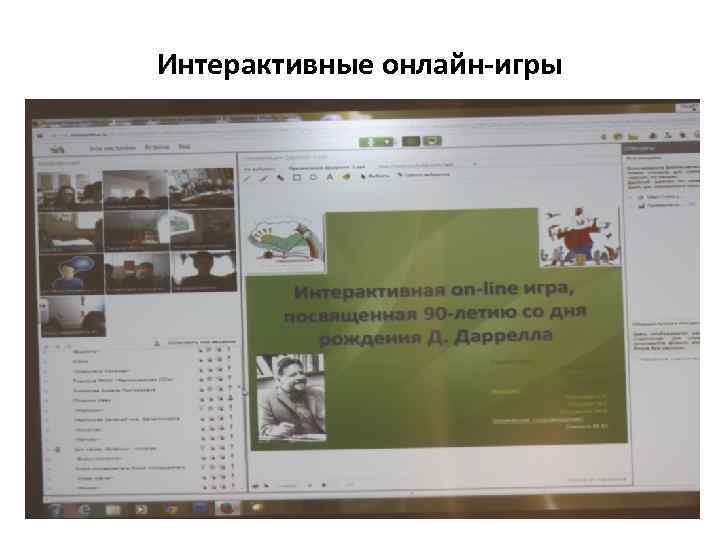Open the lone video thumbnail in the bottom row

point(73,316)
